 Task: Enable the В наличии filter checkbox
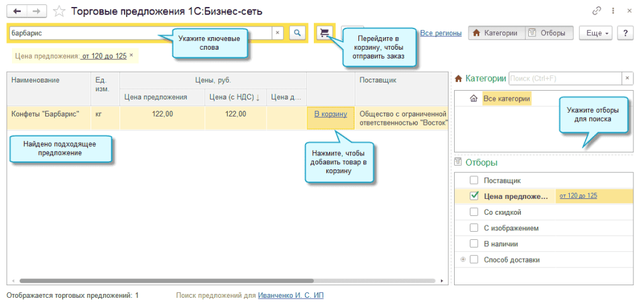[x=474, y=244]
